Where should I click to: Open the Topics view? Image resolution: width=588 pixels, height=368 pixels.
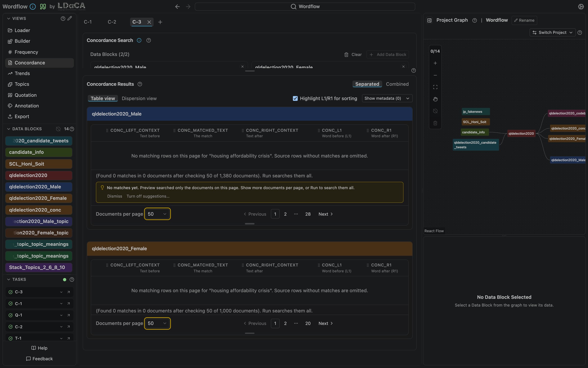[39, 84]
